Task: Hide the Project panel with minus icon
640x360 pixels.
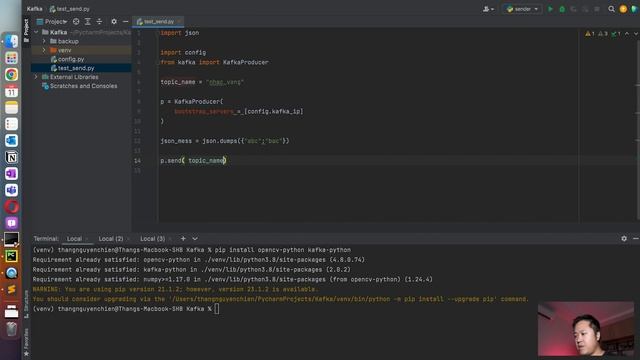Action: pos(125,22)
